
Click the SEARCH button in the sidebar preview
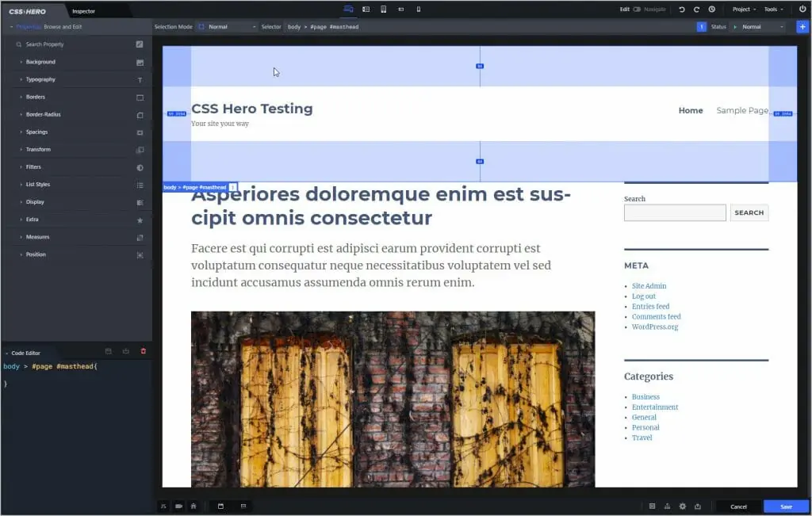click(x=749, y=212)
